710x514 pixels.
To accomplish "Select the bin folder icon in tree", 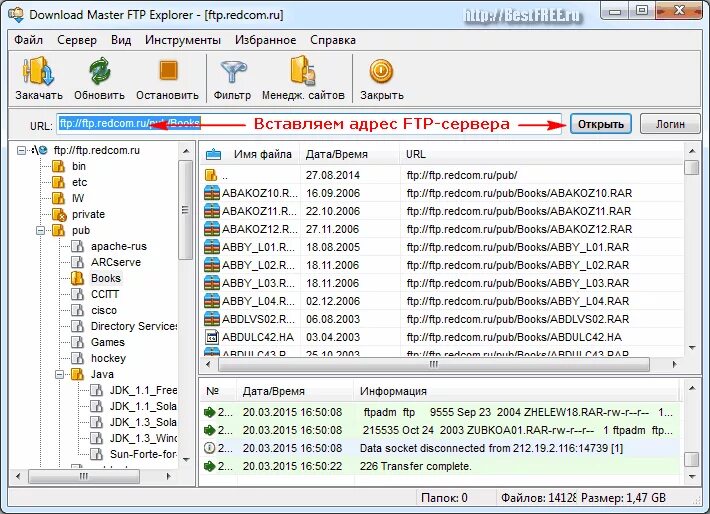I will (58, 166).
